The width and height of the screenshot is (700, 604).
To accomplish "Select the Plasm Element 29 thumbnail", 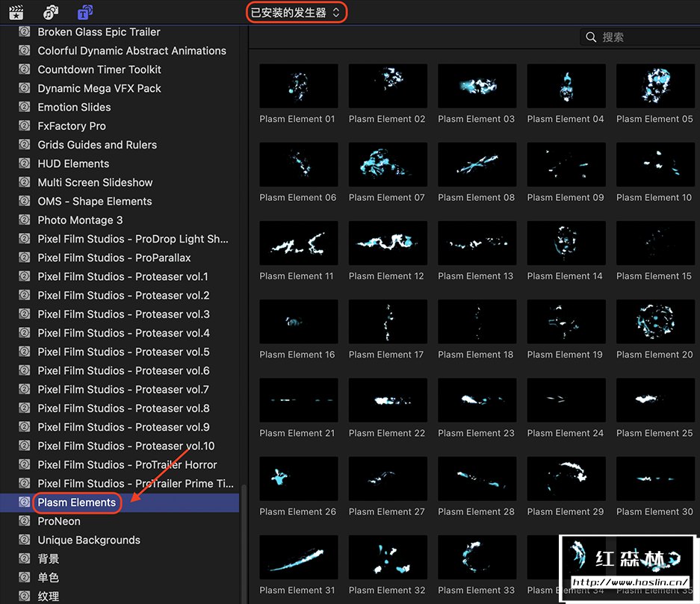I will coord(566,479).
